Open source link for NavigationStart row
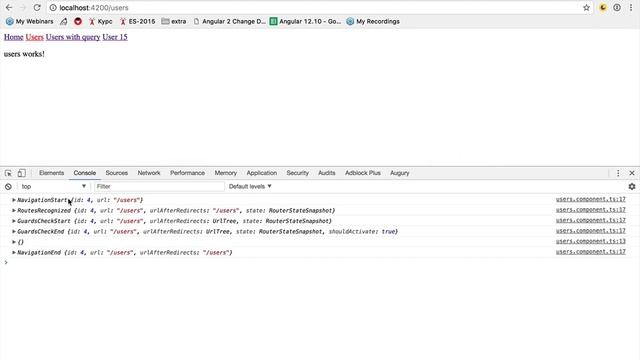The width and height of the screenshot is (640, 360). pos(590,200)
